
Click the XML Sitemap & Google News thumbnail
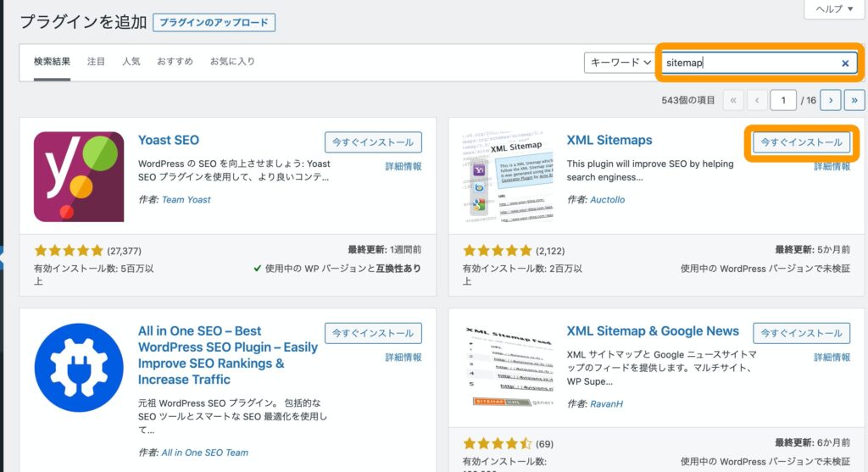(508, 368)
